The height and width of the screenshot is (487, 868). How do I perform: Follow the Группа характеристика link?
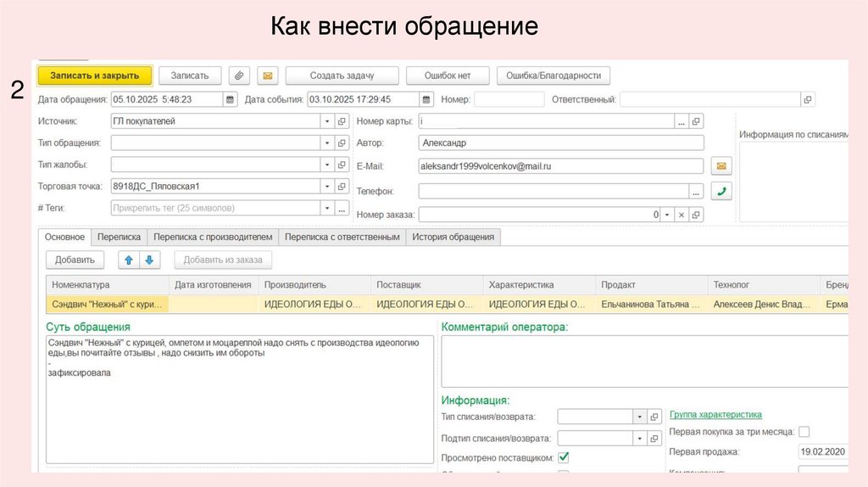pyautogui.click(x=715, y=415)
